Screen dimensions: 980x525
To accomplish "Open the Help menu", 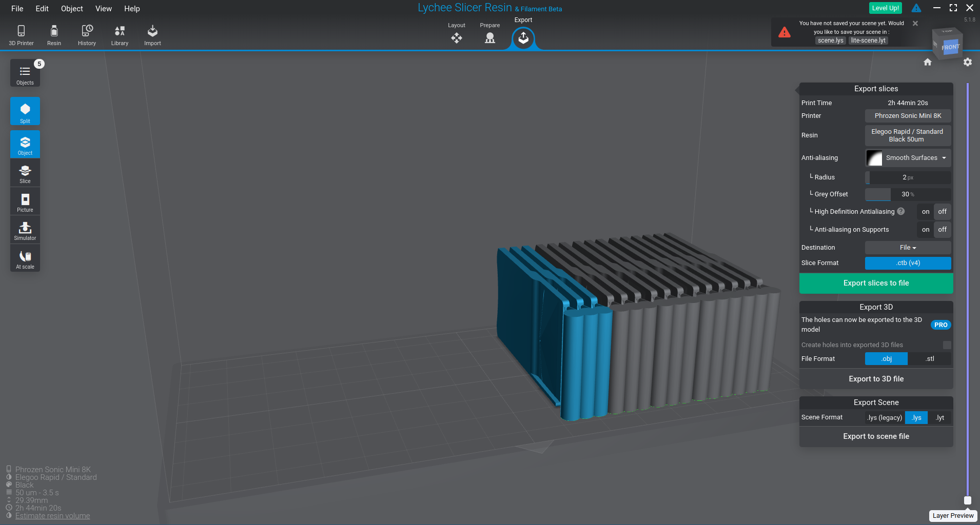I will (x=132, y=9).
